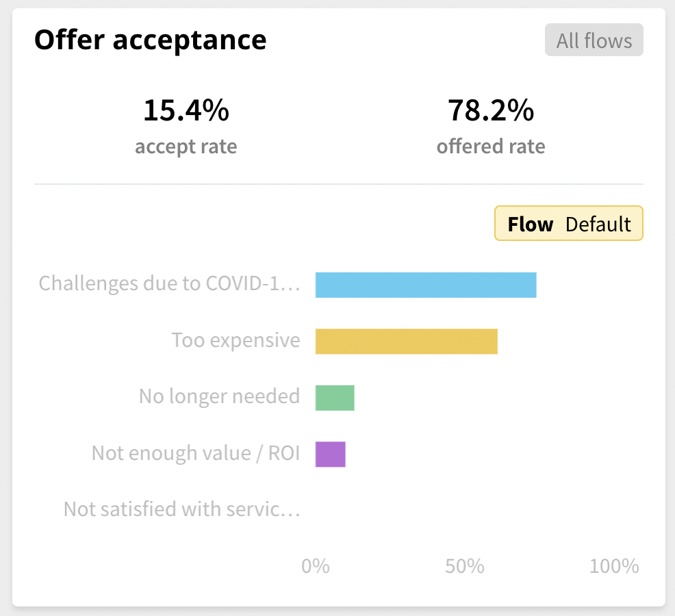Click the offered rate caption
Viewport: 675px width, 616px height.
[x=491, y=146]
